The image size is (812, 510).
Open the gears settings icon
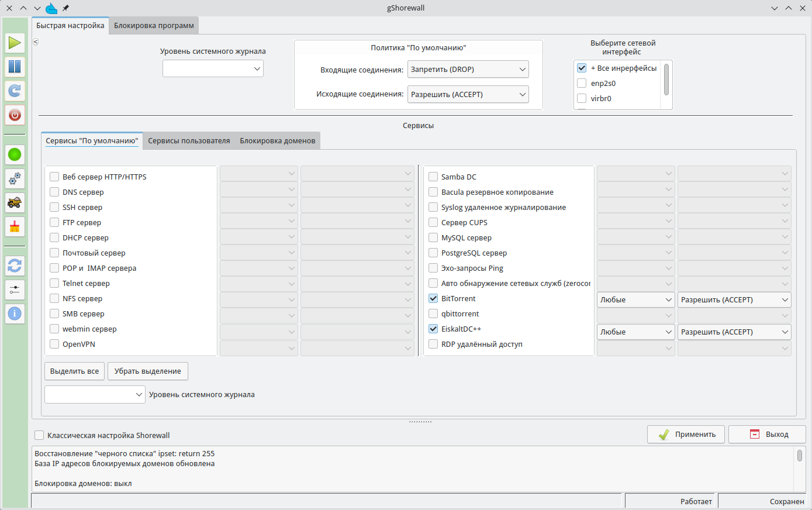pyautogui.click(x=15, y=178)
